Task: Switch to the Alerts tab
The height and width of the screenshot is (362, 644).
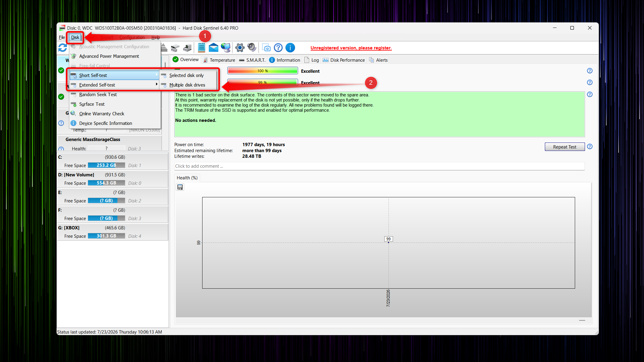Action: click(x=378, y=60)
